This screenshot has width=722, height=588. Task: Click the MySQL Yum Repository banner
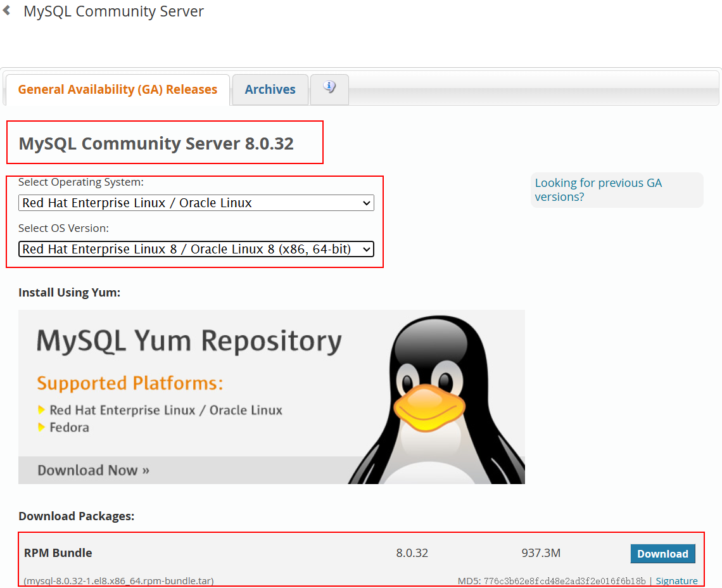coord(272,397)
